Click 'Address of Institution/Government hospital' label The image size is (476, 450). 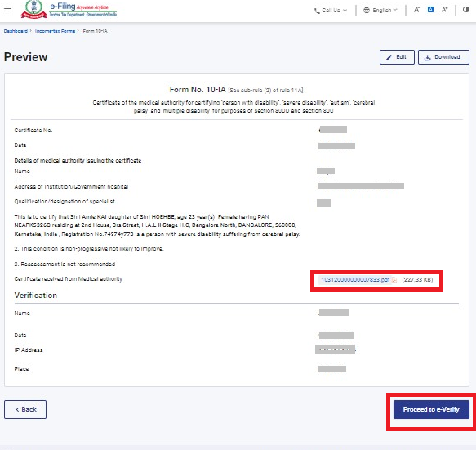point(71,187)
